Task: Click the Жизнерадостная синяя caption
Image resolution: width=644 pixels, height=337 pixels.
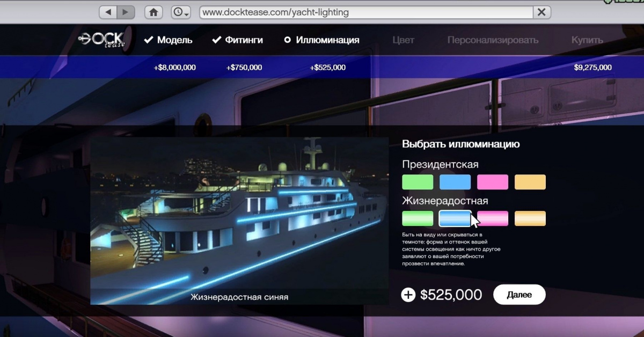Action: point(239,297)
